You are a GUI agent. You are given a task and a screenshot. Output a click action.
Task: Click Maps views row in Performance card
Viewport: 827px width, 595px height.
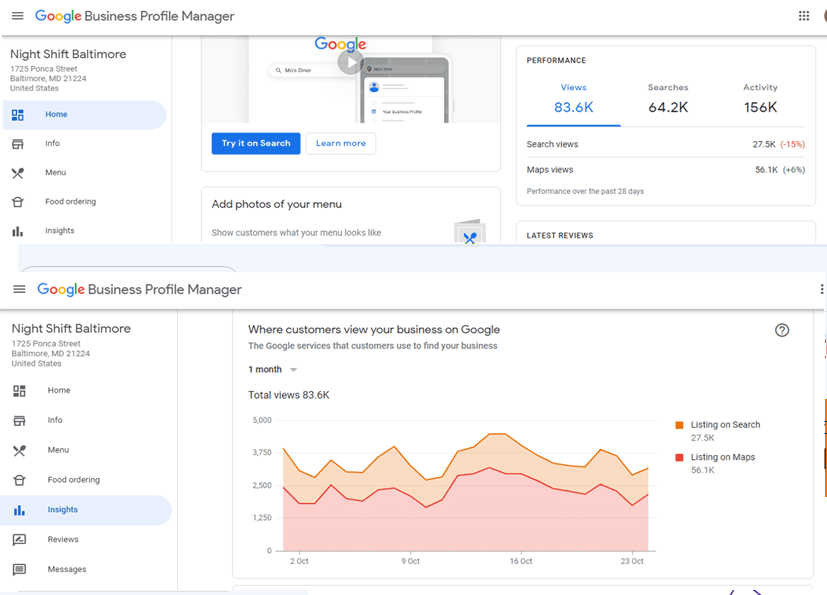point(666,170)
